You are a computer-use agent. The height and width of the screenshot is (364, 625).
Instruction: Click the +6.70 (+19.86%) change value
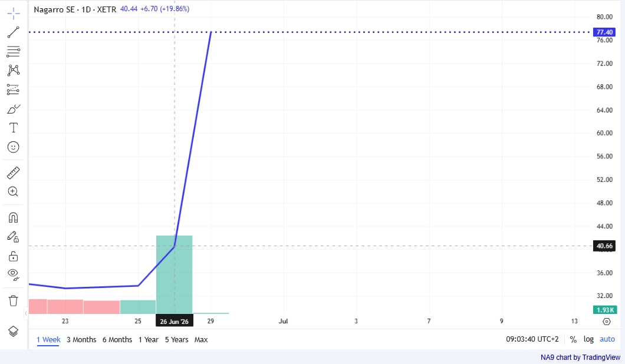click(x=165, y=9)
